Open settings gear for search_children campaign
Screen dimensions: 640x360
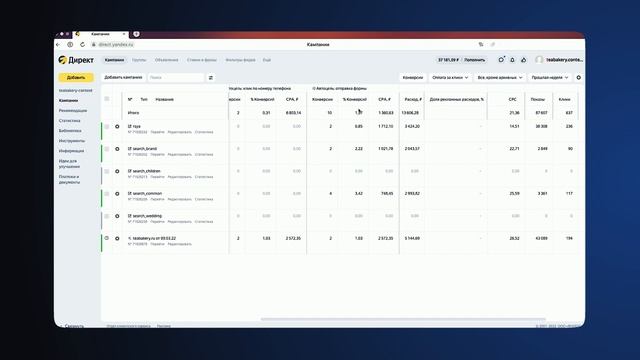(117, 171)
